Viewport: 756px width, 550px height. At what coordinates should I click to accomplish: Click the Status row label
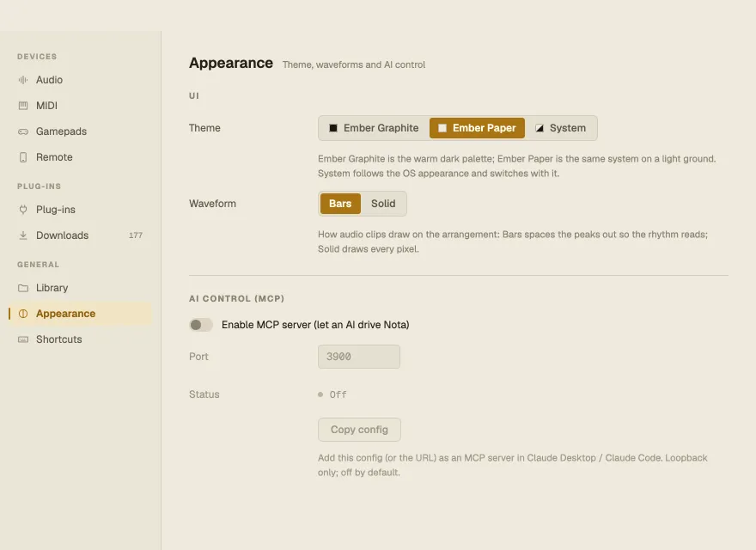coord(204,394)
